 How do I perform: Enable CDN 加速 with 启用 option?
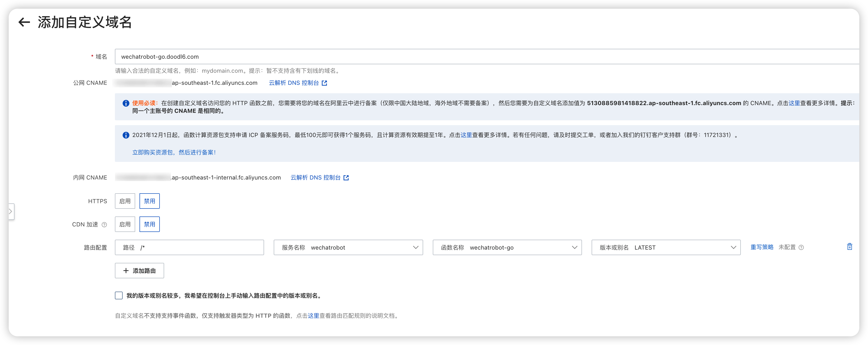coord(125,224)
